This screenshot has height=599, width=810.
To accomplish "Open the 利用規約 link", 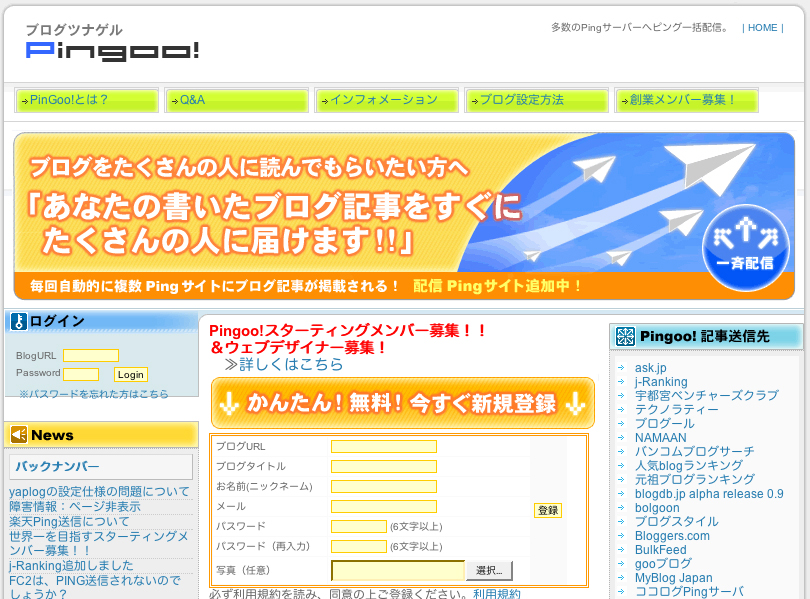I will point(496,594).
